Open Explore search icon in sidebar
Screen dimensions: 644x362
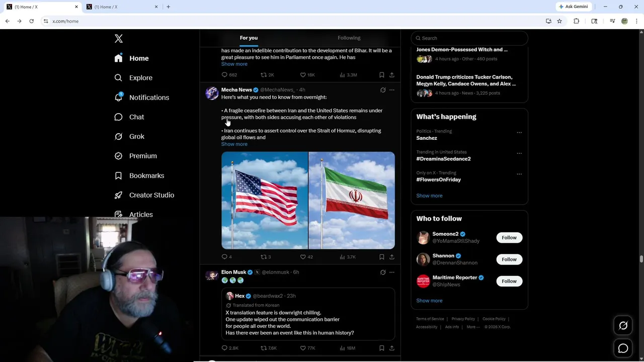pos(118,78)
